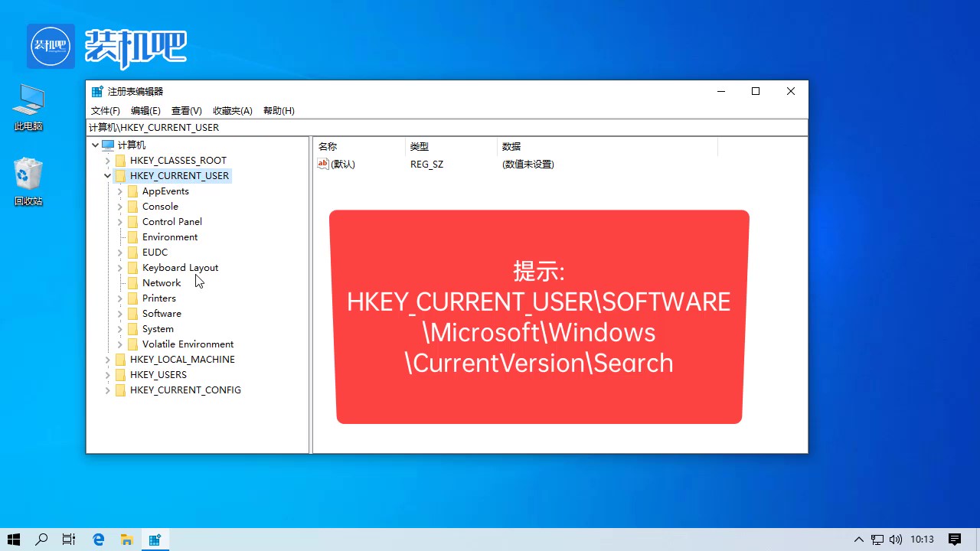Click the volume speaker icon in system tray

coord(896,540)
